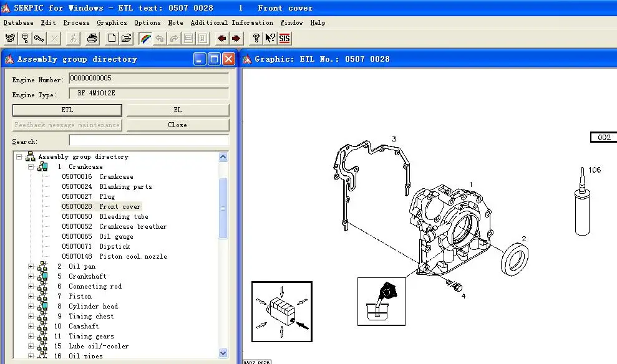
Task: Click the oil lubrication symbol box
Action: coord(381,302)
